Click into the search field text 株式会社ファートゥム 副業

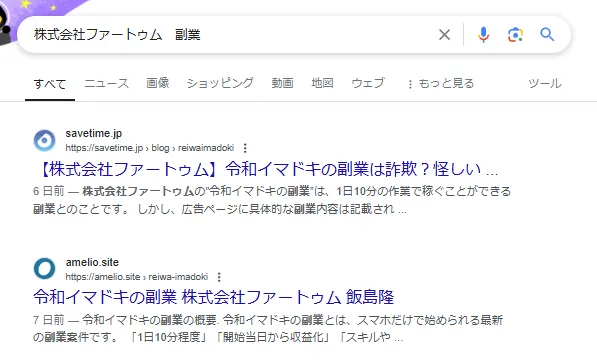tap(117, 35)
